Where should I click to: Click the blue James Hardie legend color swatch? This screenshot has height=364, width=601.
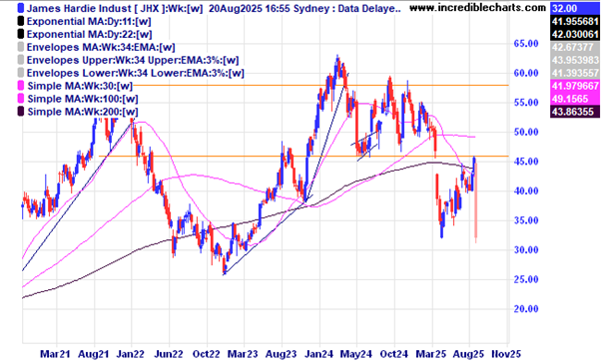(x=20, y=8)
